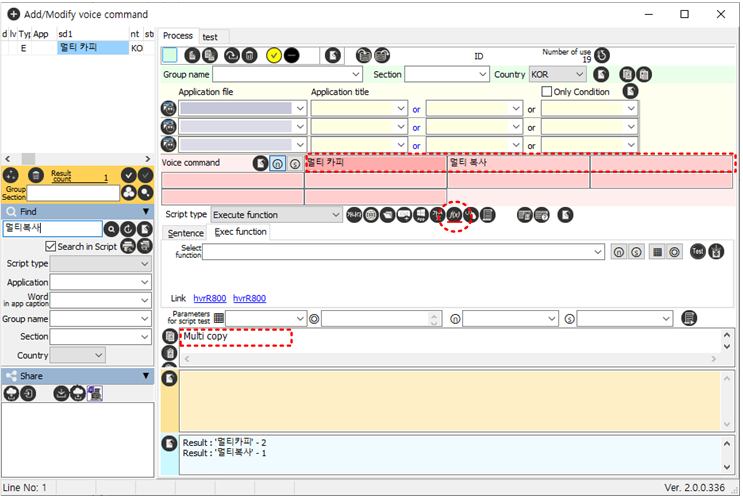Open the second hvrR800 link

click(x=249, y=298)
